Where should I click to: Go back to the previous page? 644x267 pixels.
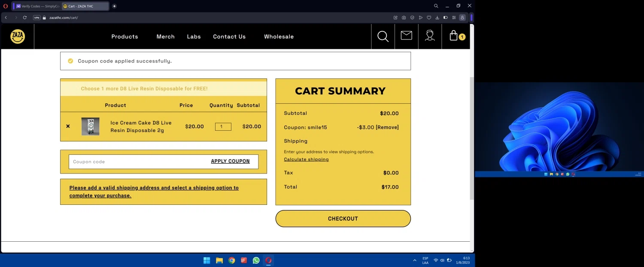pos(6,18)
